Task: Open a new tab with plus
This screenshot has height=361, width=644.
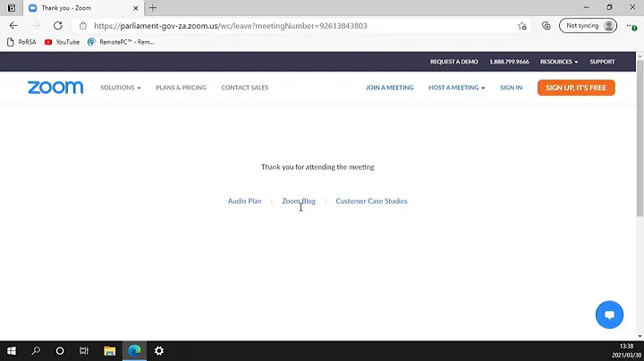Action: pyautogui.click(x=153, y=8)
